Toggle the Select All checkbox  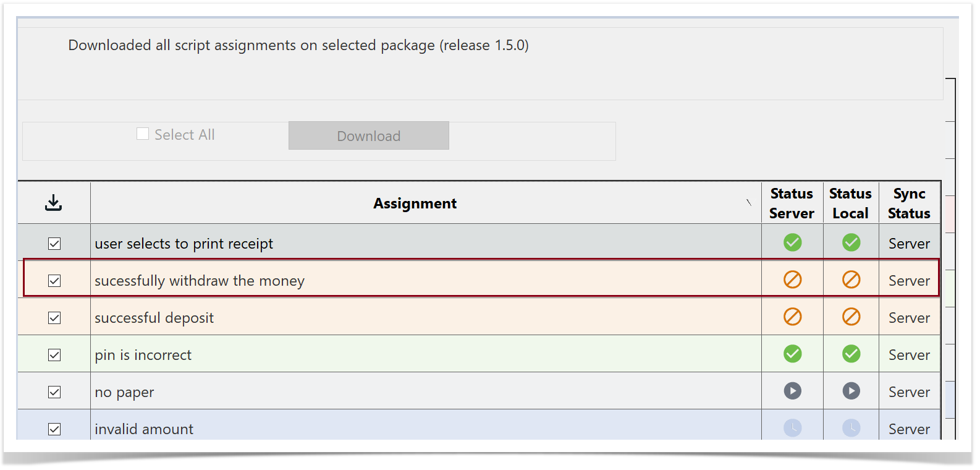[x=143, y=134]
